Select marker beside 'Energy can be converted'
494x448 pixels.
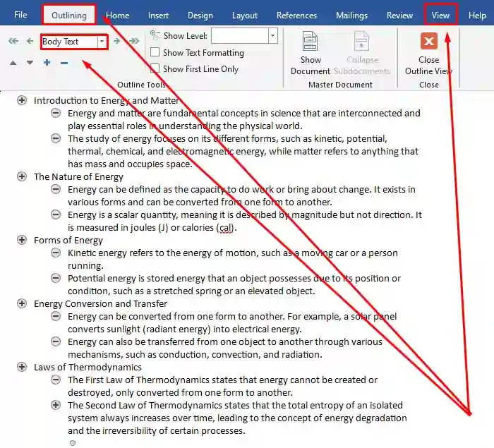tap(56, 316)
